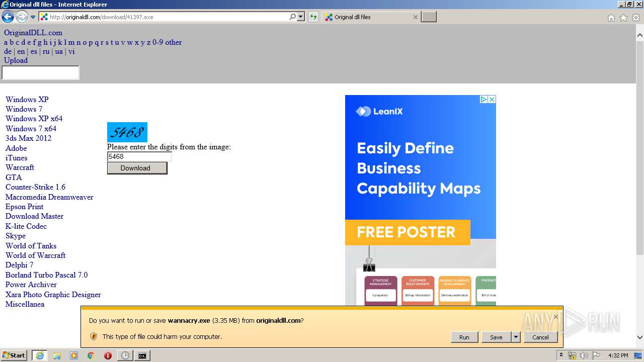The height and width of the screenshot is (362, 644).
Task: Open the command prompt taskbar icon
Action: (x=142, y=355)
